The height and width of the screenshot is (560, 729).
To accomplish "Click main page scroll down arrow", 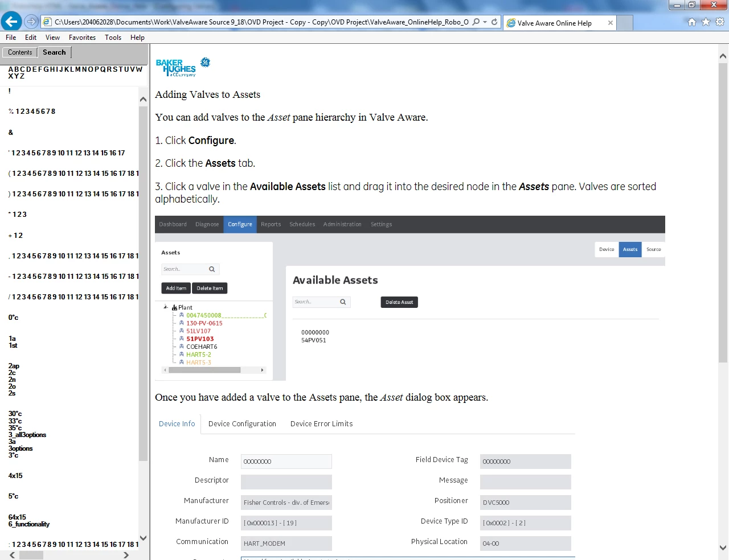I will pyautogui.click(x=723, y=548).
